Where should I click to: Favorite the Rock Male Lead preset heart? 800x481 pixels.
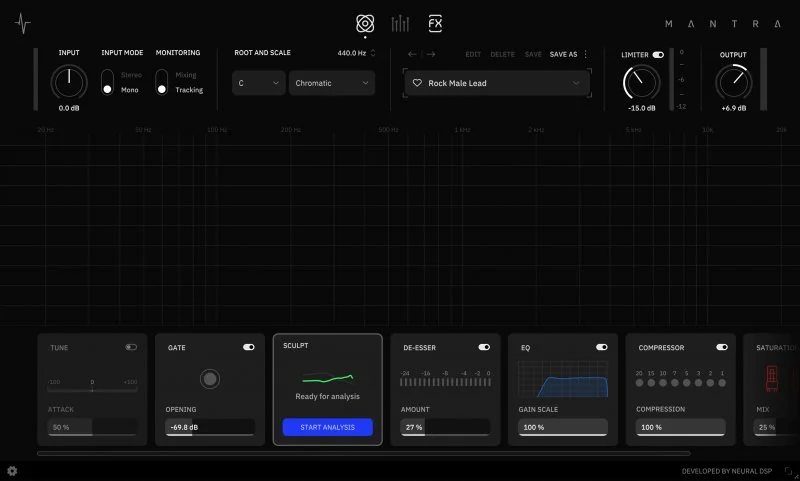[417, 83]
